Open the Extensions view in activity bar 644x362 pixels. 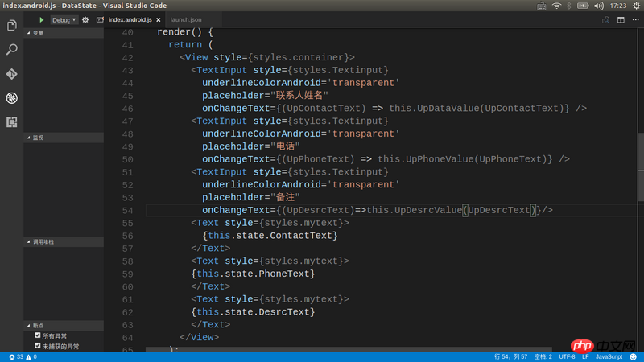(x=12, y=122)
